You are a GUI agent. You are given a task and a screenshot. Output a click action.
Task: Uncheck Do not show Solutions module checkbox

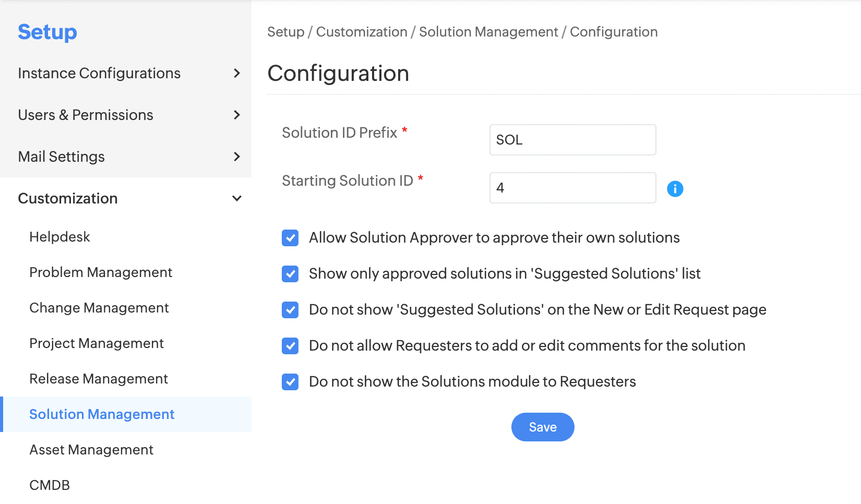click(290, 382)
